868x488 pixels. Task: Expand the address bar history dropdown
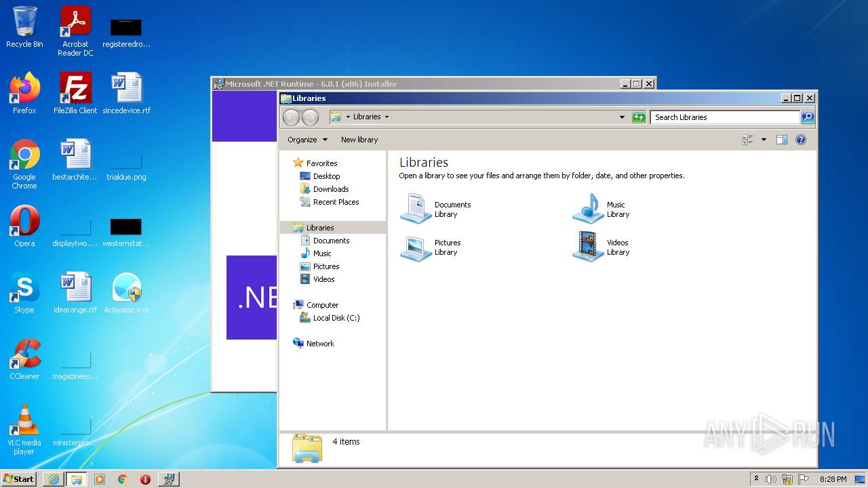[622, 117]
